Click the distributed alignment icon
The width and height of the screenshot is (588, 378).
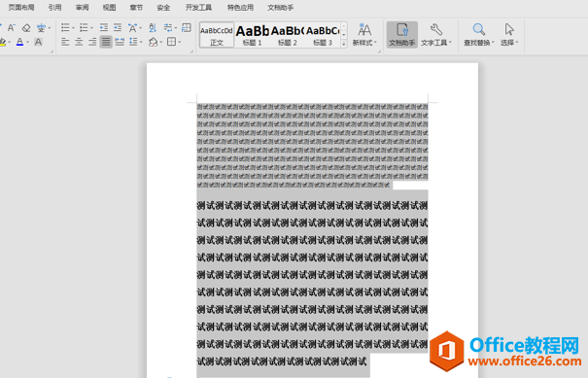[120, 42]
